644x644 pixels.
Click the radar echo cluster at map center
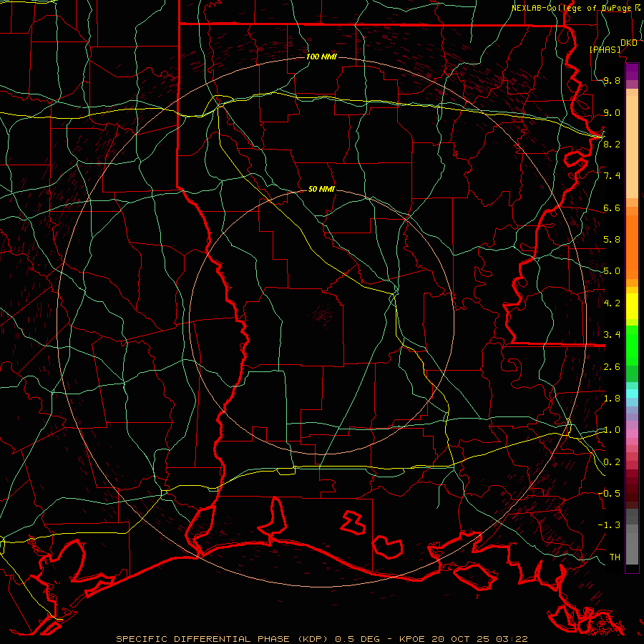[321, 315]
